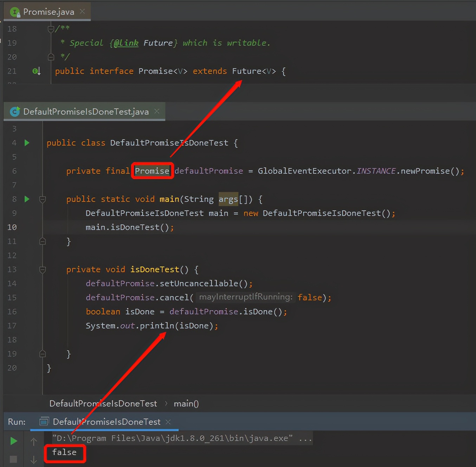Click the Future link in the Javadoc
This screenshot has height=467, width=476.
158,43
